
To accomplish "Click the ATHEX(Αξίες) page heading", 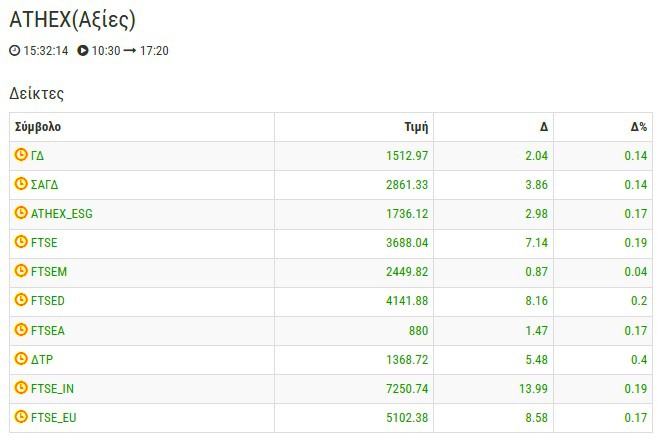I will (72, 19).
